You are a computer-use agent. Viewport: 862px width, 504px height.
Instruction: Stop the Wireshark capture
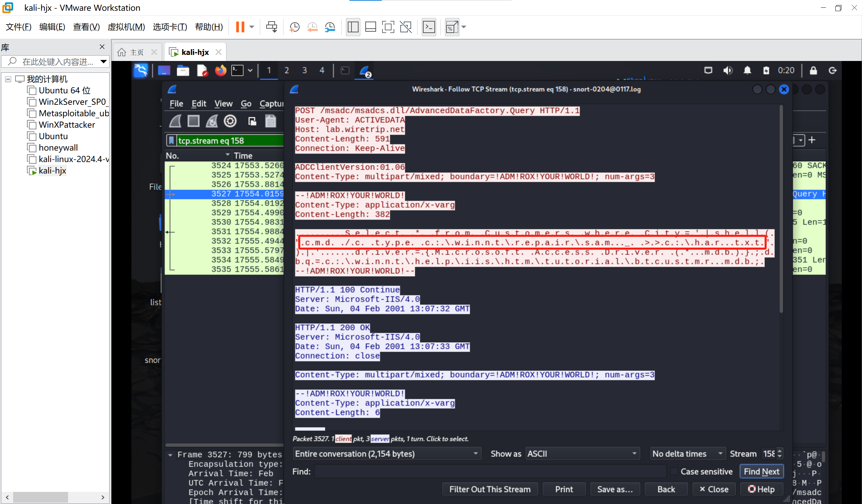click(194, 121)
